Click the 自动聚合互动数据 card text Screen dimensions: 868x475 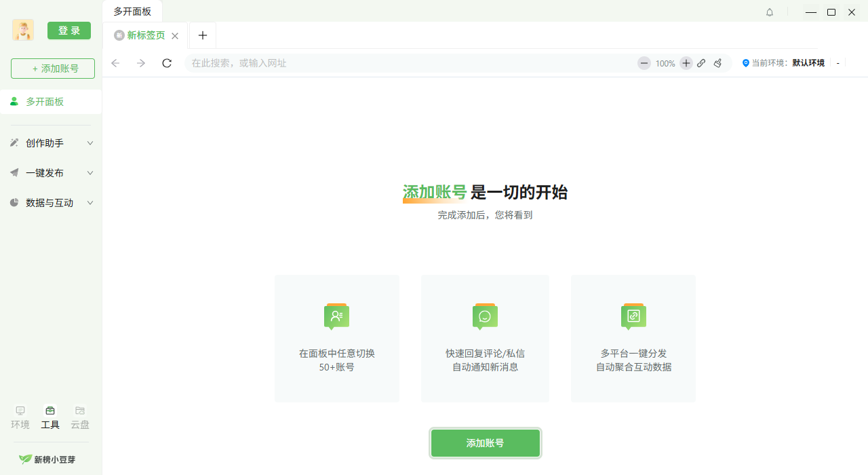[634, 367]
